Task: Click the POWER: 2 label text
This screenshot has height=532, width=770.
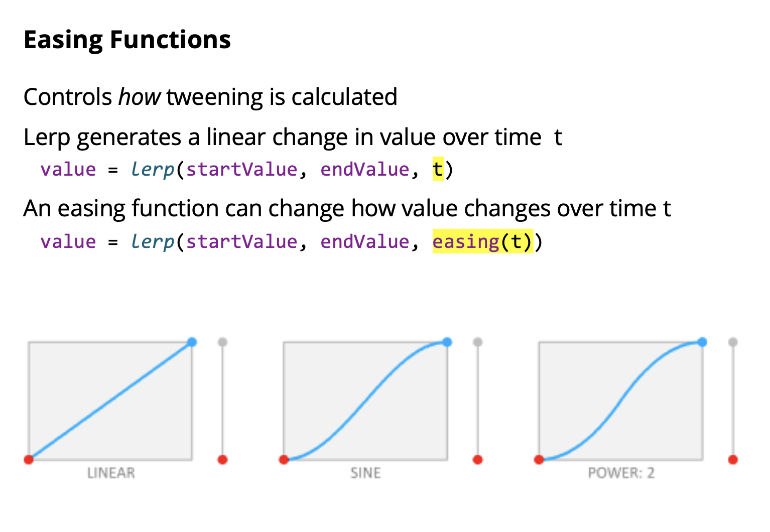Action: [x=621, y=473]
